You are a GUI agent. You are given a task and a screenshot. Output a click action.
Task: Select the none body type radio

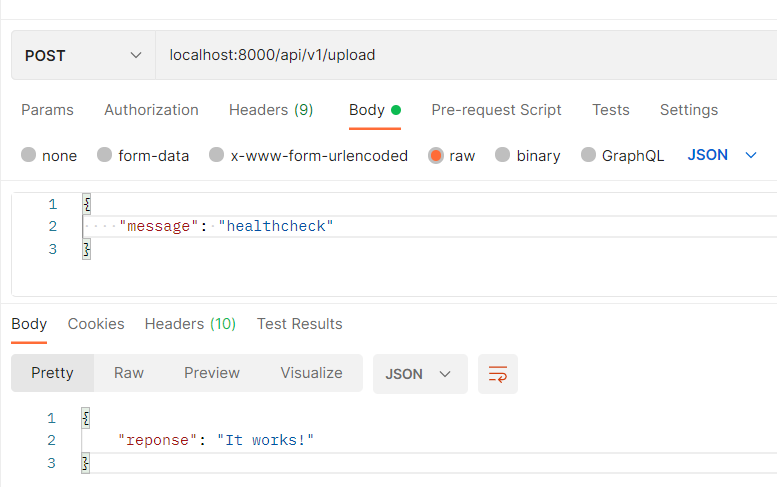click(29, 155)
